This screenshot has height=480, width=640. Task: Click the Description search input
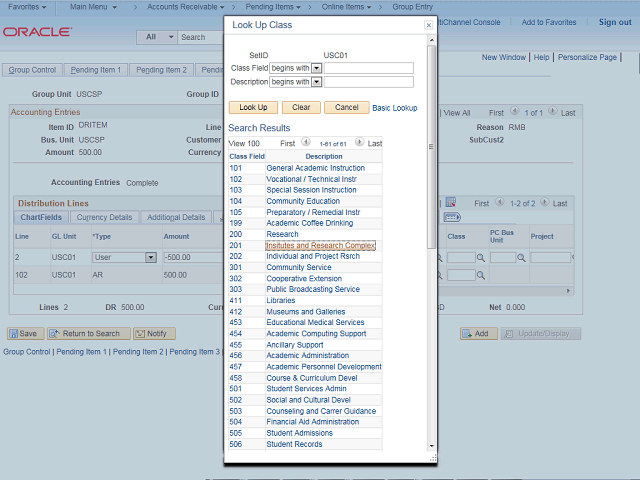click(x=369, y=82)
